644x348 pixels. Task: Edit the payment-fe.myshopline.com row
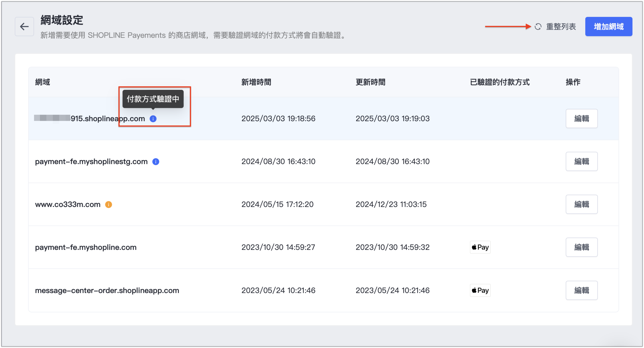point(582,247)
